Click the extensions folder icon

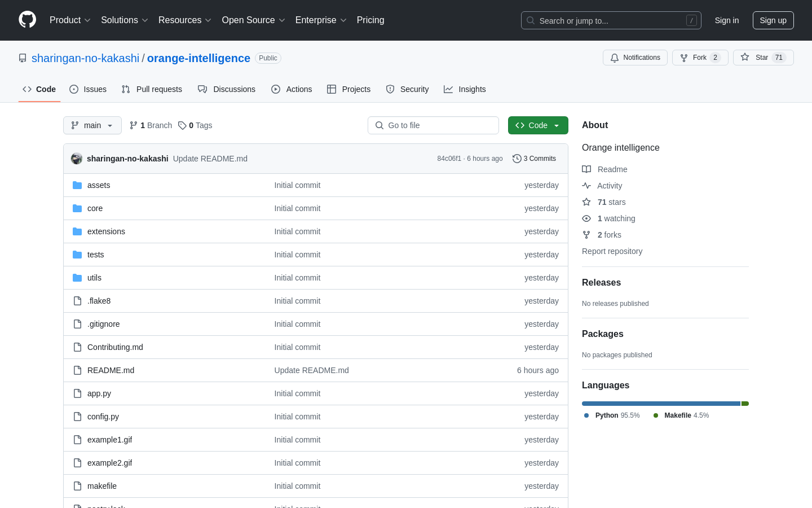tap(77, 231)
